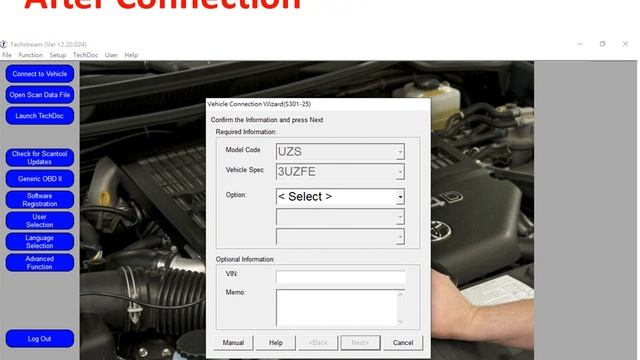Viewport: 640px width, 360px height.
Task: Click the Next button in wizard
Action: (x=360, y=343)
